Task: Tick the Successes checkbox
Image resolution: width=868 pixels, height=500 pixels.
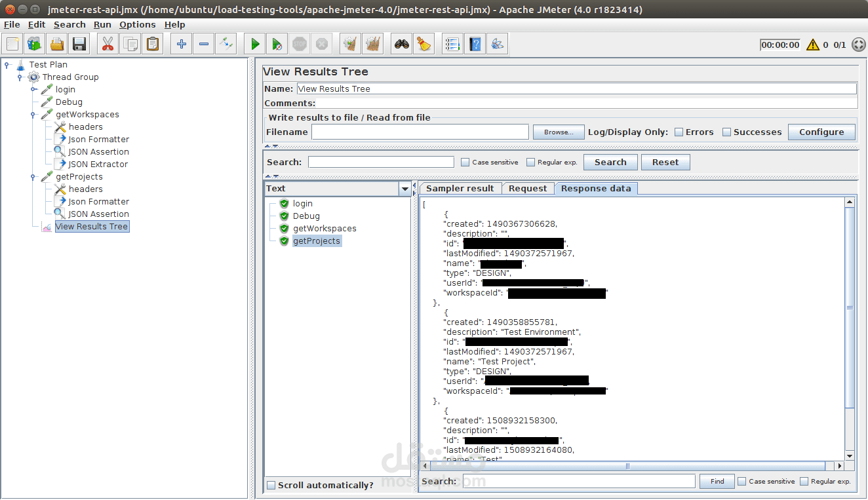Action: click(x=726, y=132)
